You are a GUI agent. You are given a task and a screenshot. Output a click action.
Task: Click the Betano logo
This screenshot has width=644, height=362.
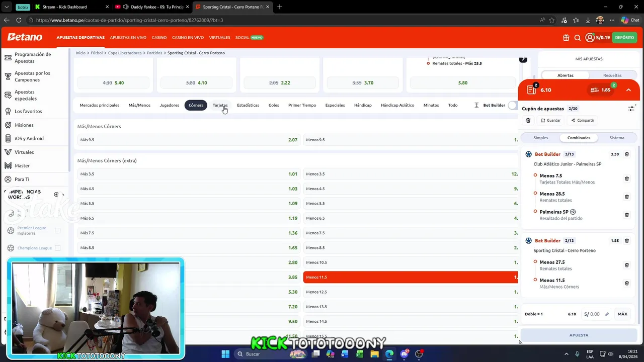pos(25,37)
